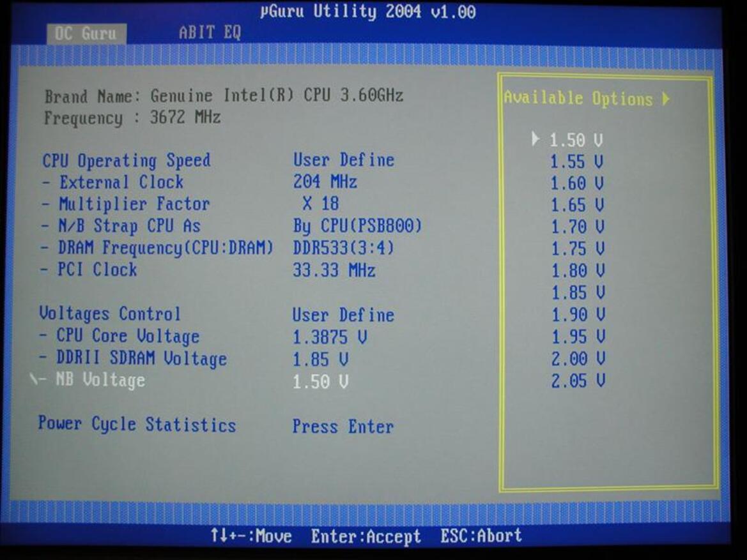Click the Brand Name Genuine Intel CPU line
This screenshot has height=560, width=747.
coord(224,96)
